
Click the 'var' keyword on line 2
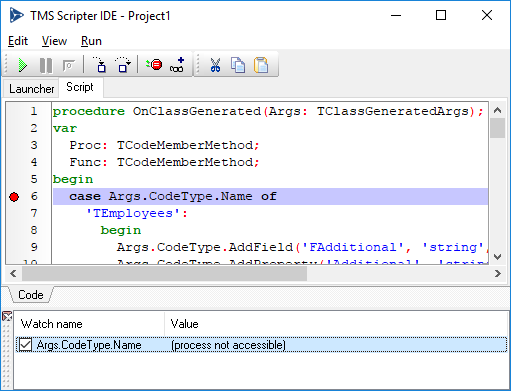tap(65, 128)
